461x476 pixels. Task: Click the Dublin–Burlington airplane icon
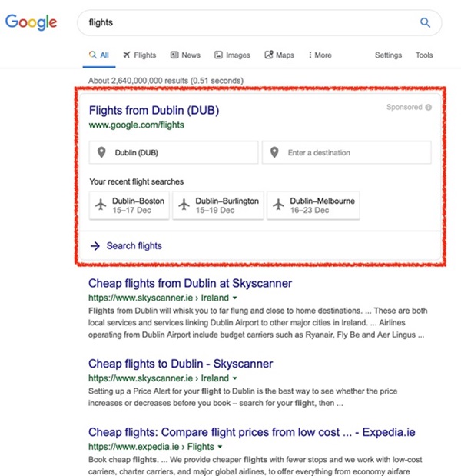pos(184,205)
